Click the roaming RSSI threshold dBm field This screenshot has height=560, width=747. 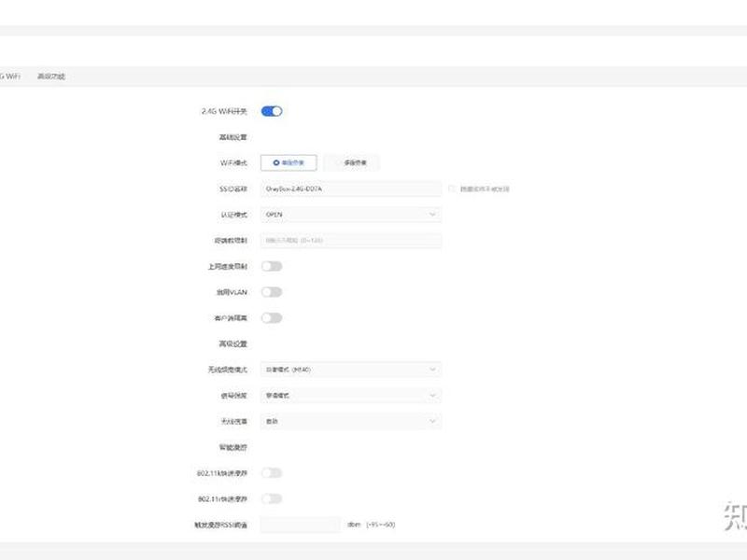pyautogui.click(x=301, y=525)
